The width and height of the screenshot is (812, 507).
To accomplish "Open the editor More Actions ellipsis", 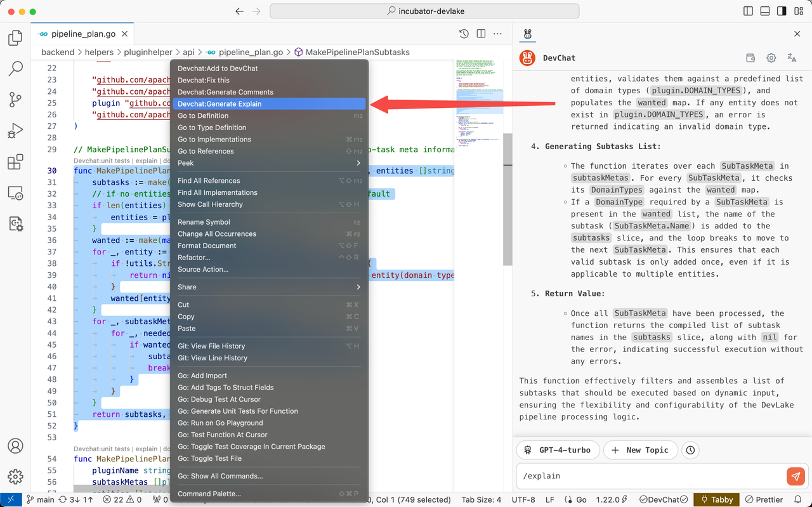I will pyautogui.click(x=498, y=34).
